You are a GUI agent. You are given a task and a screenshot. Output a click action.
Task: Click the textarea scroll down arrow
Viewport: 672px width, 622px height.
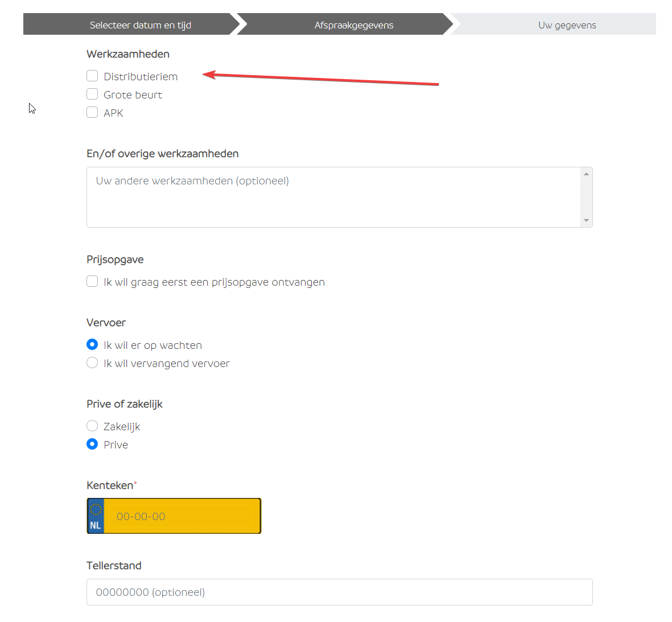[x=586, y=221]
